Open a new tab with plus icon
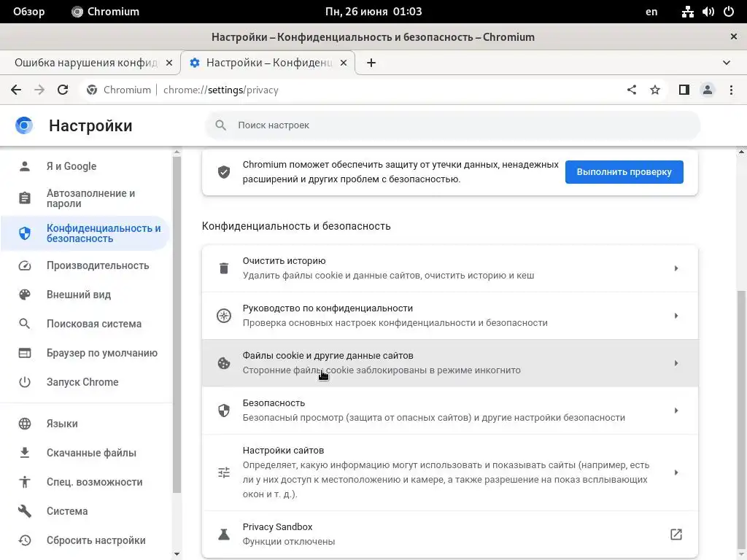 pyautogui.click(x=371, y=63)
